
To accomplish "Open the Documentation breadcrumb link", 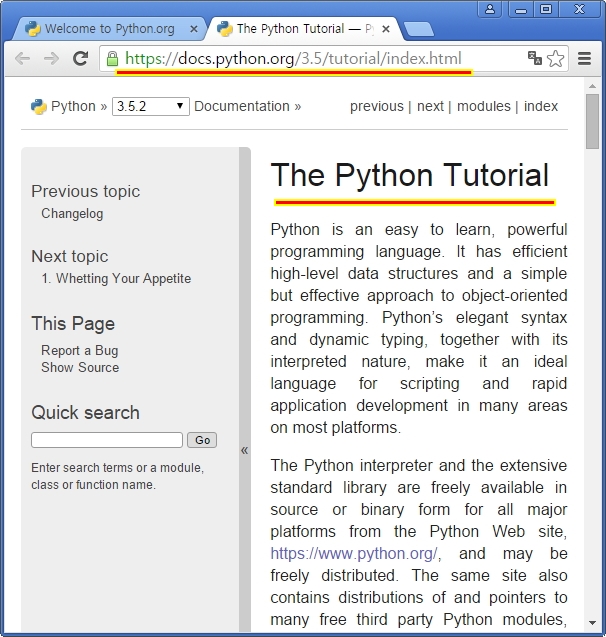I will pos(242,106).
